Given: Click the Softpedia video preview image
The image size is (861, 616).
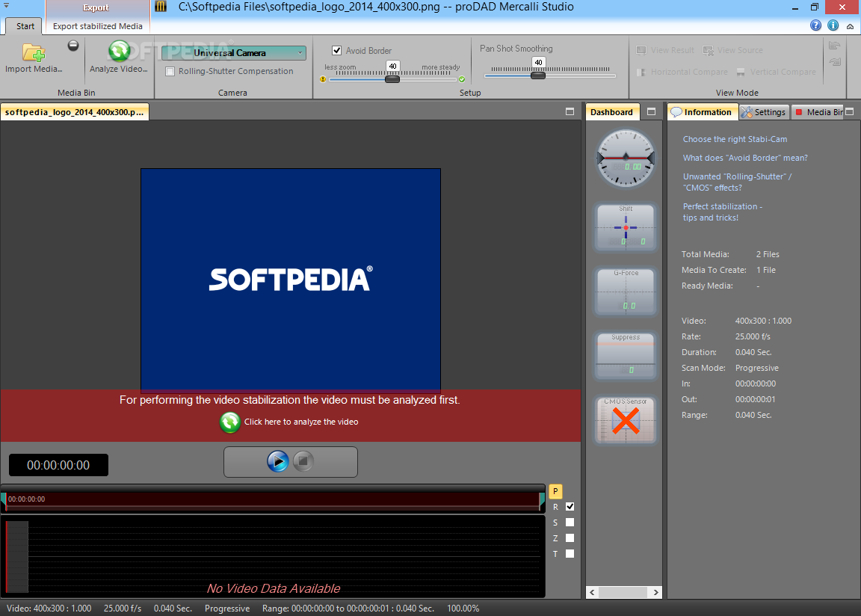Looking at the screenshot, I should [291, 280].
